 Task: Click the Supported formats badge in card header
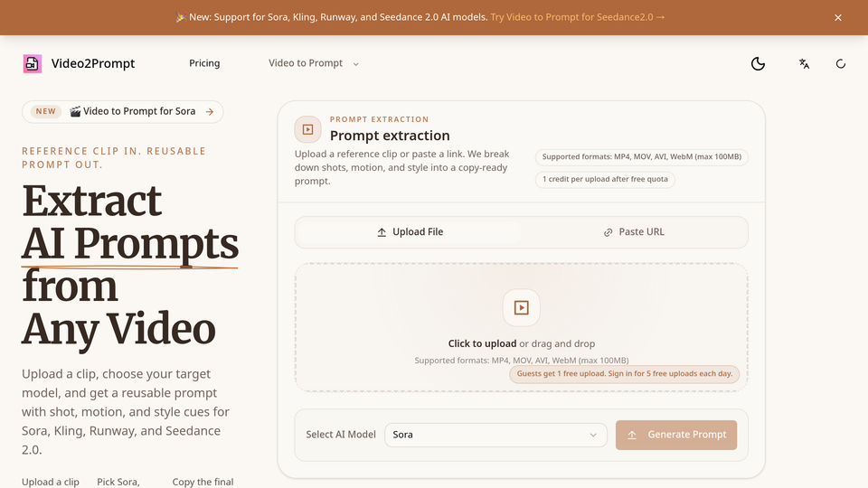click(x=642, y=157)
